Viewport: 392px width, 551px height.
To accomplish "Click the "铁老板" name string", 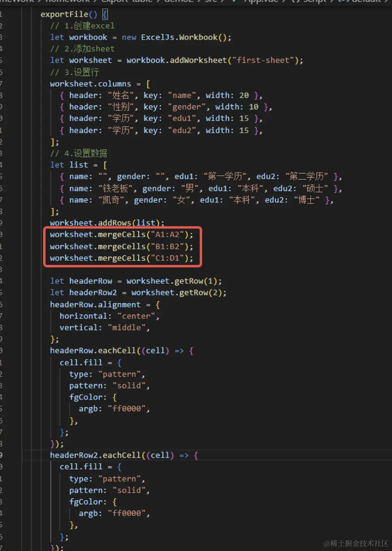I will click(116, 189).
